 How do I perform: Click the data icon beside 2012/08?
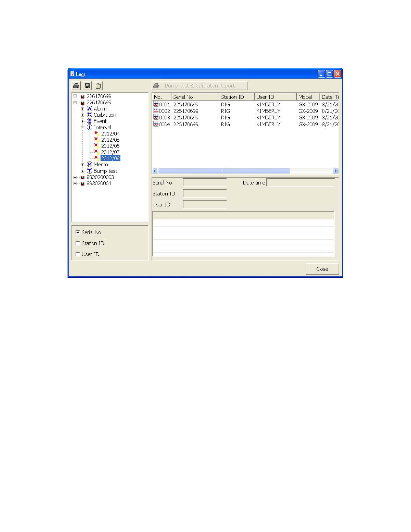pyautogui.click(x=97, y=158)
